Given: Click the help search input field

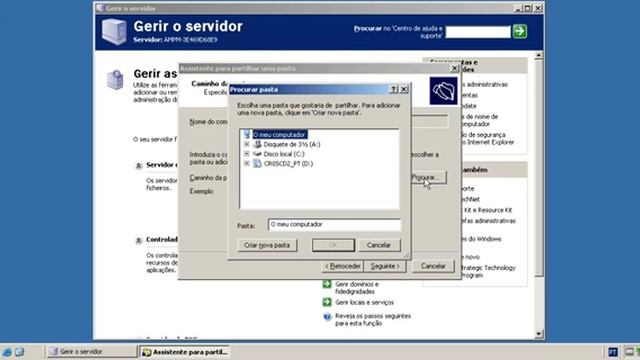Looking at the screenshot, I should pyautogui.click(x=478, y=32).
